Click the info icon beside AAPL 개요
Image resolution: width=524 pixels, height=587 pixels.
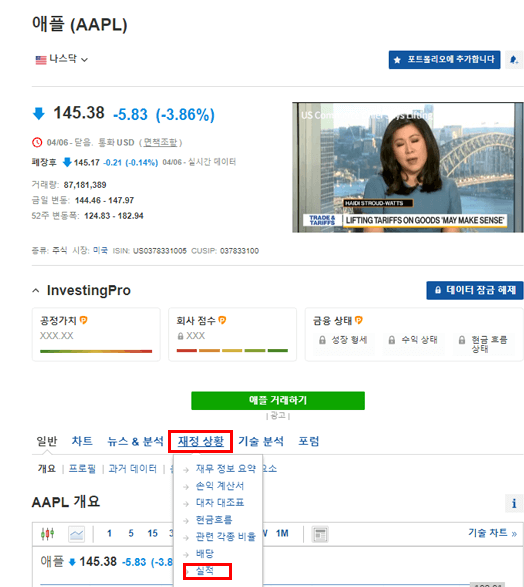pos(514,504)
